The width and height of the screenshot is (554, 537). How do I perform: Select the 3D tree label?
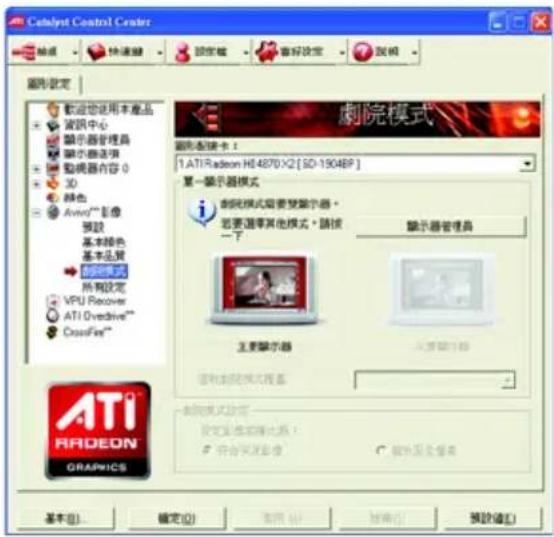tap(71, 183)
